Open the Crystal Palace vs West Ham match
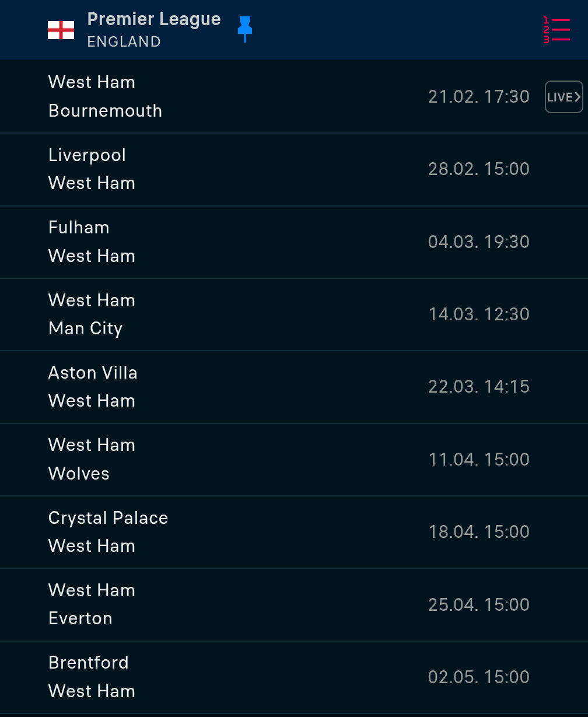 coord(294,532)
